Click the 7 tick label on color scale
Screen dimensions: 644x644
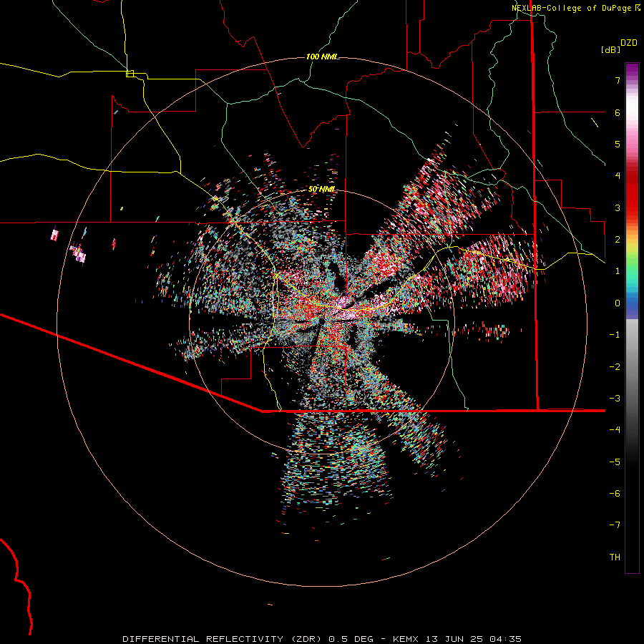pyautogui.click(x=618, y=80)
